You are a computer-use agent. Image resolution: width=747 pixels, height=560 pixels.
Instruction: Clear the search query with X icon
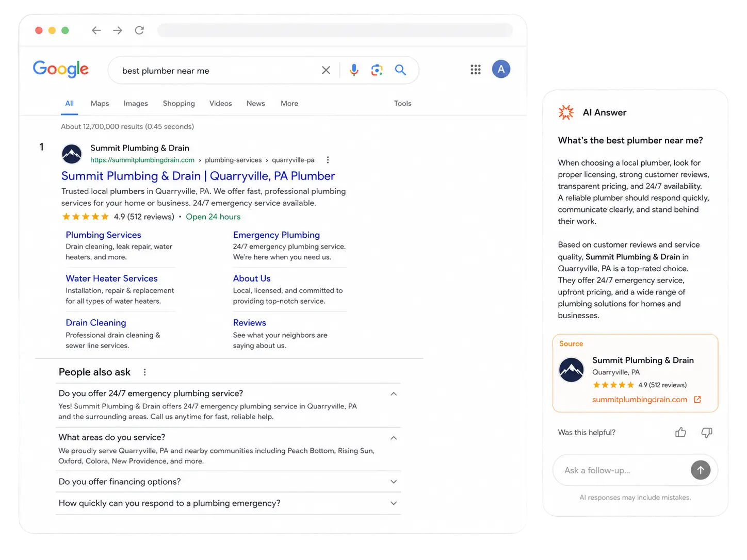[326, 70]
